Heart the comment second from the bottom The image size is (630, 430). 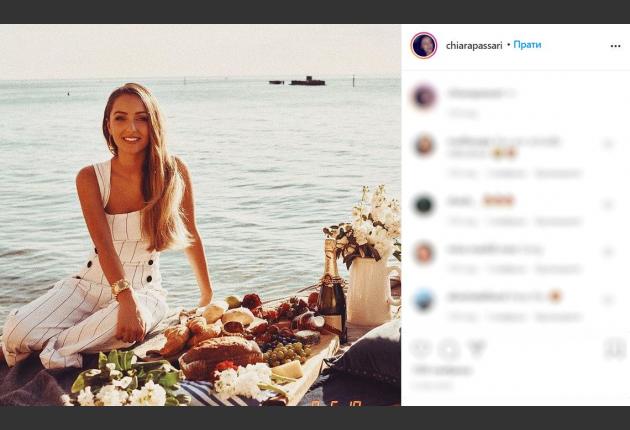[608, 252]
